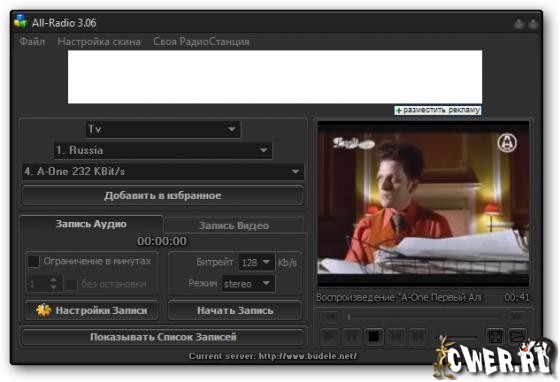
Task: Click the minimize button in the title bar
Action: pyautogui.click(x=519, y=24)
